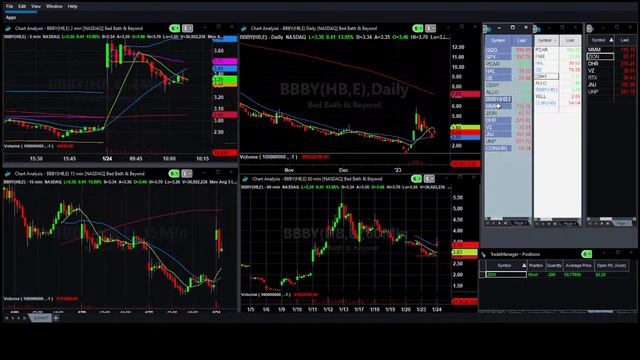Open the Window menu
Screen dimensions: 640x360
tap(54, 6)
